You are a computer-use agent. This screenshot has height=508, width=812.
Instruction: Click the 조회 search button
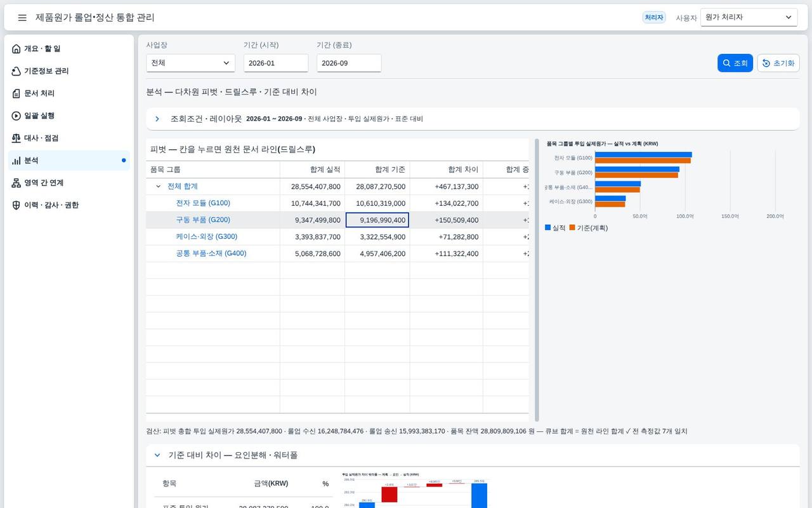pos(735,63)
